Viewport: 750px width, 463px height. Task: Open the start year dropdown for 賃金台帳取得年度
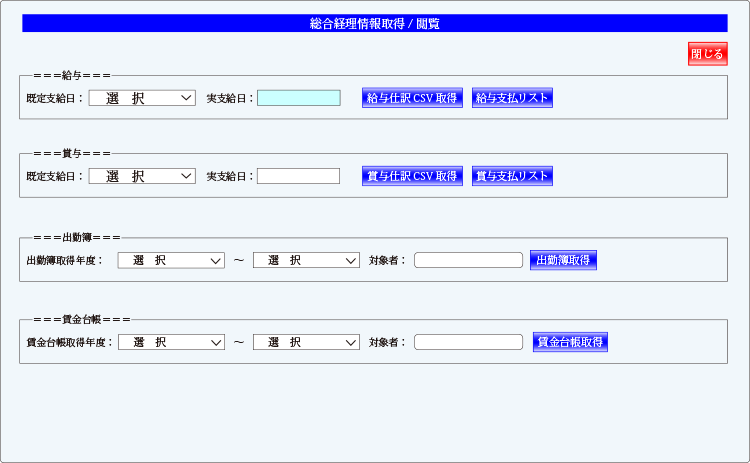click(x=171, y=342)
